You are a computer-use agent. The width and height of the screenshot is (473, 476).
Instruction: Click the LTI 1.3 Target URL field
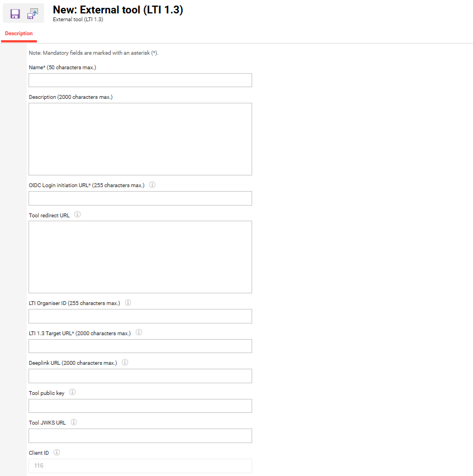coord(140,346)
